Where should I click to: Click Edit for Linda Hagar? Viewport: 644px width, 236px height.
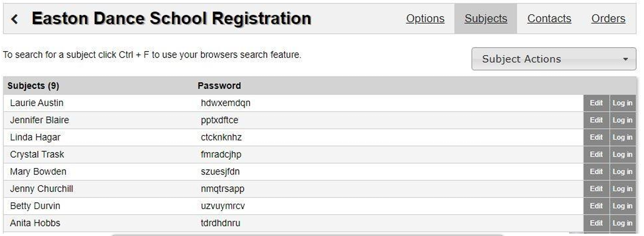coord(596,137)
